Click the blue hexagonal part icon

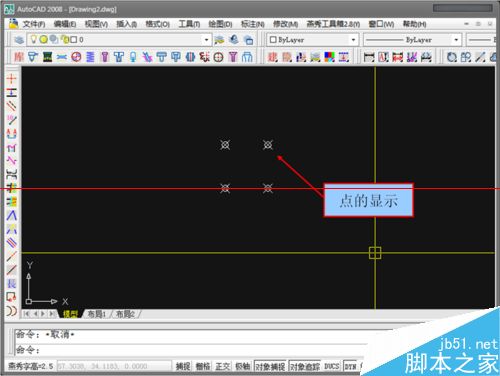click(190, 57)
